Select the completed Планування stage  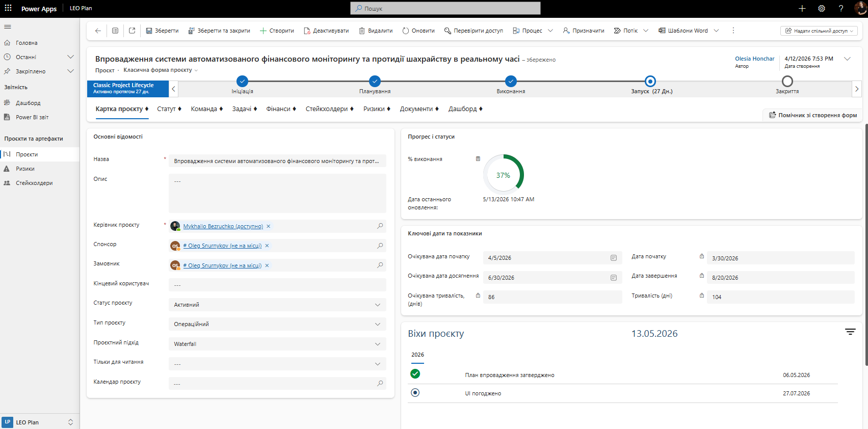375,81
